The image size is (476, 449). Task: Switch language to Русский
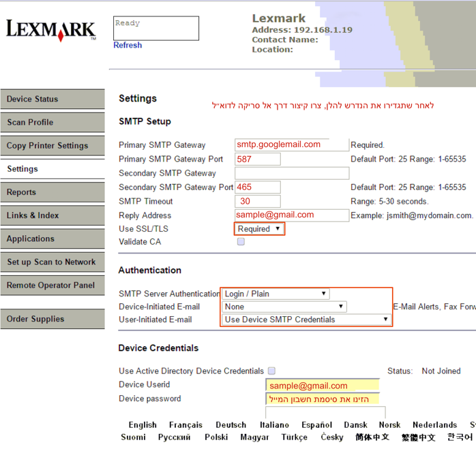[x=175, y=437]
